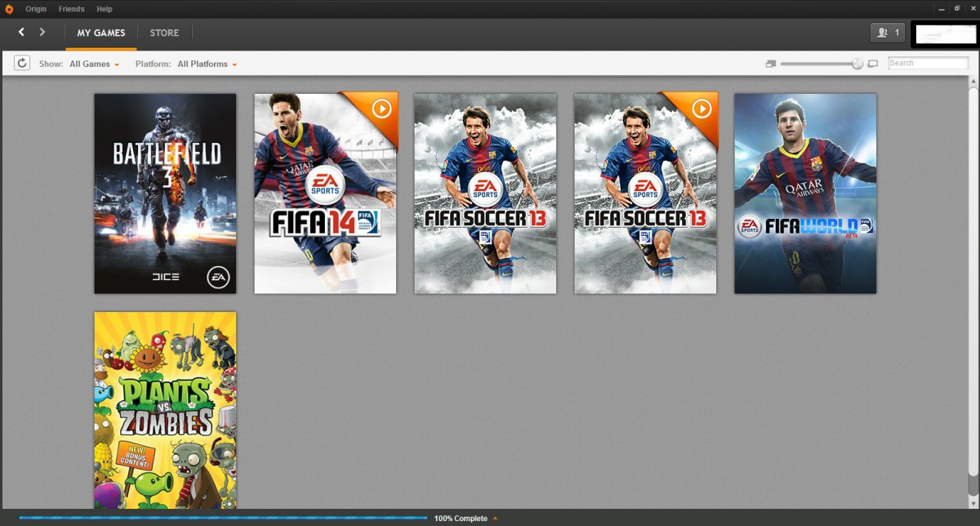Select the My Games tab
Viewport: 980px width, 526px height.
101,33
